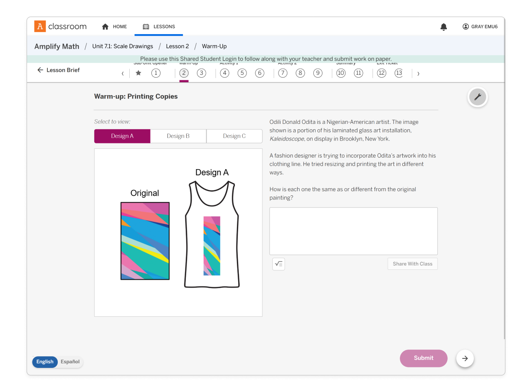Screen dimensions: 532x392
Task: Select the Design C tab
Action: coord(234,136)
